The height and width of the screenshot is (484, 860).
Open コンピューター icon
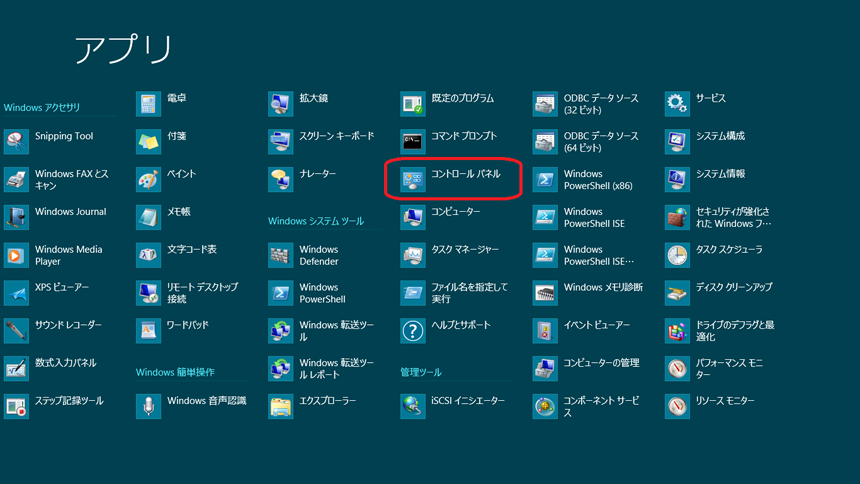coord(412,217)
